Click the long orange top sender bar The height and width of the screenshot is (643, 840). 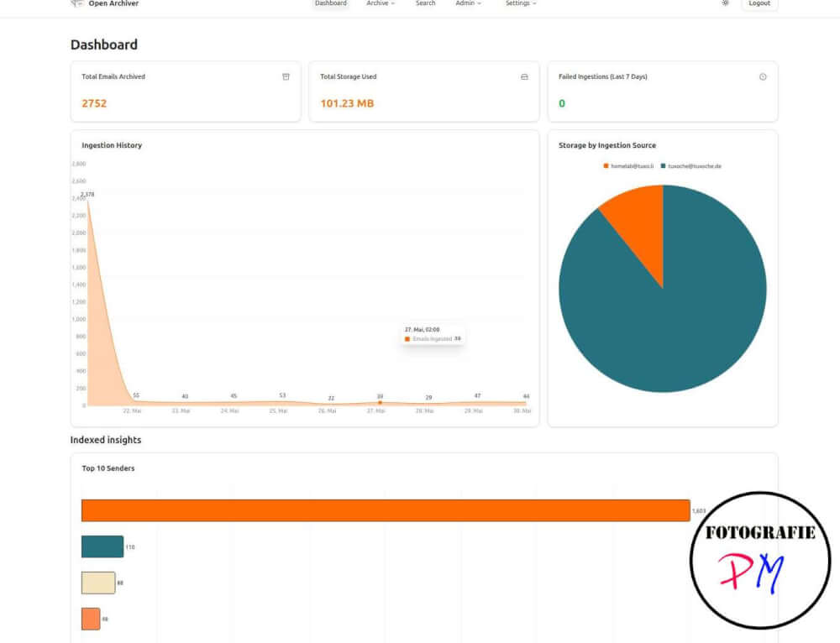(x=386, y=510)
